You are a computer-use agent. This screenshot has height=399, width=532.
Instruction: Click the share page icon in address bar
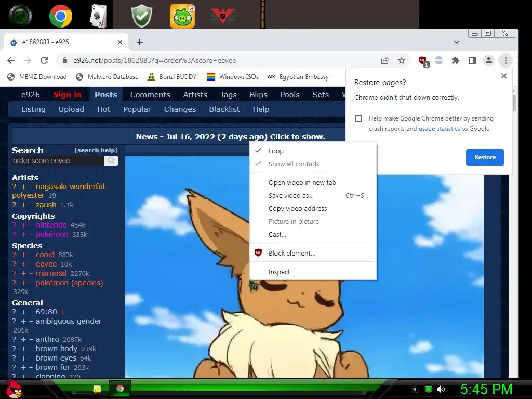pos(385,60)
